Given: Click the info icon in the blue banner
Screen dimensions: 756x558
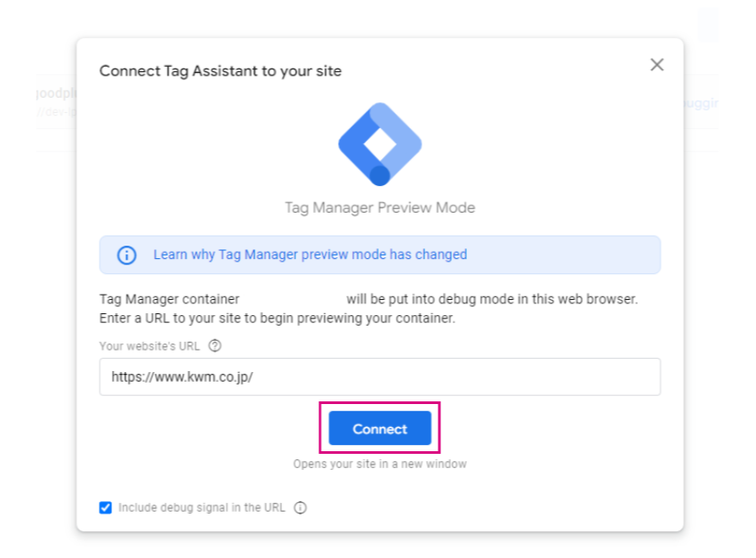Looking at the screenshot, I should (x=127, y=255).
